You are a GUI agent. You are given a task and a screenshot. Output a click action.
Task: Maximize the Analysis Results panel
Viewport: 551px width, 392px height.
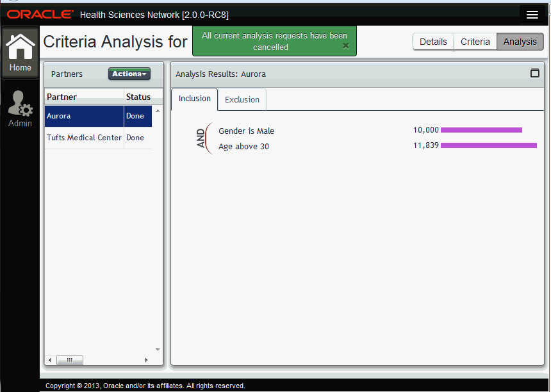point(534,73)
